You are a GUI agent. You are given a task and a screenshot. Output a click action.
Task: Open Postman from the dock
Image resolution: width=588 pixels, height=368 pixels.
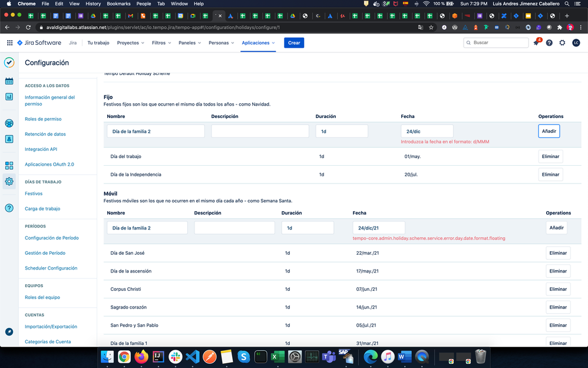pos(210,356)
